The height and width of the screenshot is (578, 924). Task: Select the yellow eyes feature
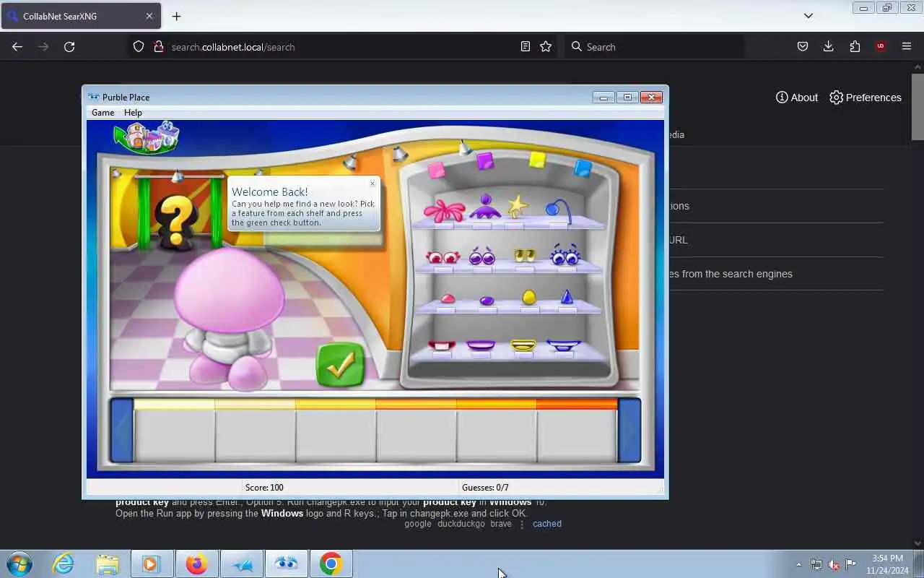pos(525,255)
